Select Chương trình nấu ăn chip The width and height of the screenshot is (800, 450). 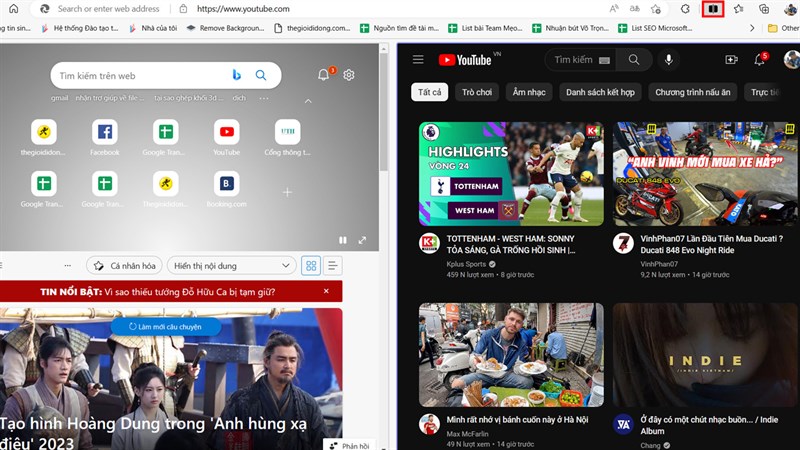pos(693,92)
